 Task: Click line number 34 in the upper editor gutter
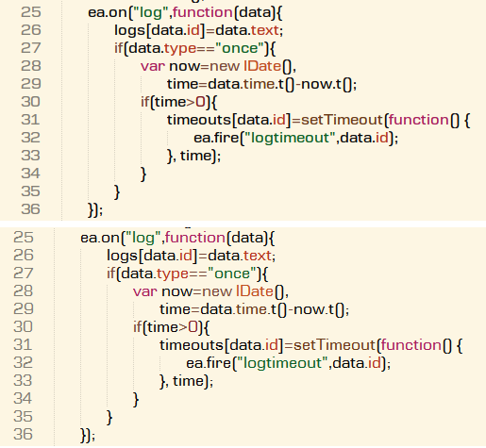31,174
